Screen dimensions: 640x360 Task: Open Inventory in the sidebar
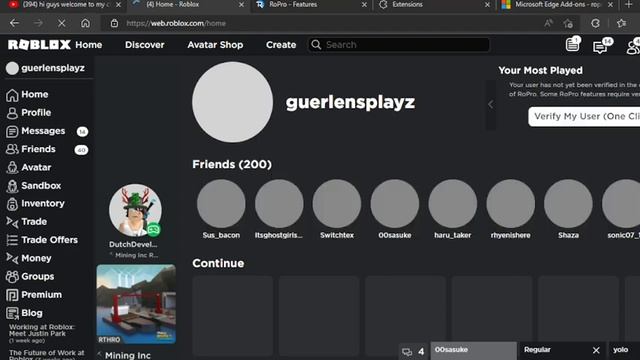pyautogui.click(x=35, y=204)
